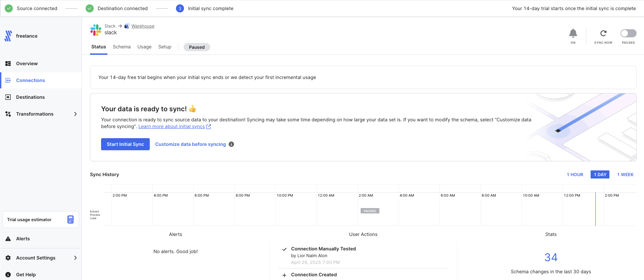Click the Slack logo icon
The width and height of the screenshot is (644, 280).
point(96,30)
